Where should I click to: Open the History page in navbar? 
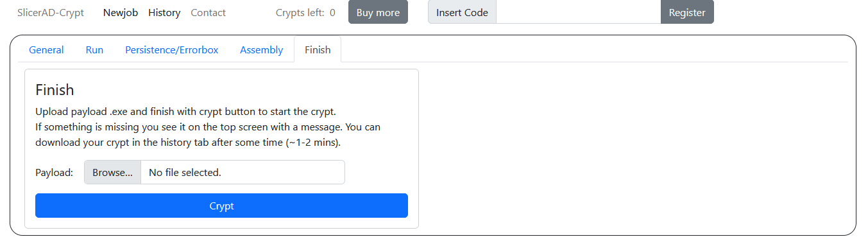tap(164, 12)
